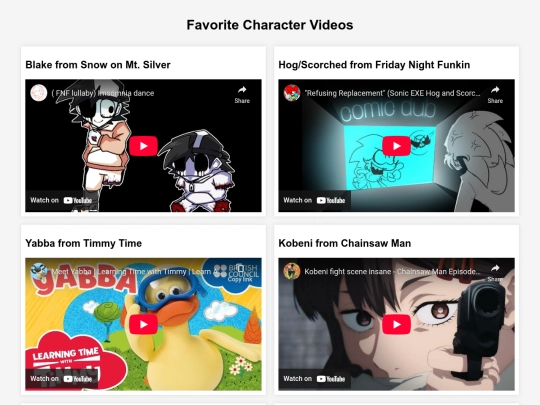Open channel avatar on Insomnia dance video
540x405 pixels.
click(39, 93)
